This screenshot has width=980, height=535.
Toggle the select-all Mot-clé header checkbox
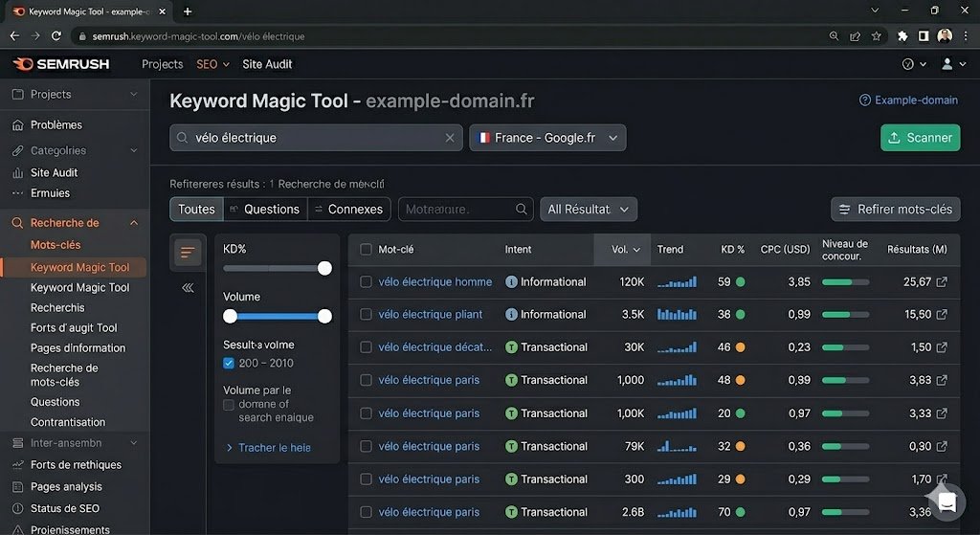[367, 250]
